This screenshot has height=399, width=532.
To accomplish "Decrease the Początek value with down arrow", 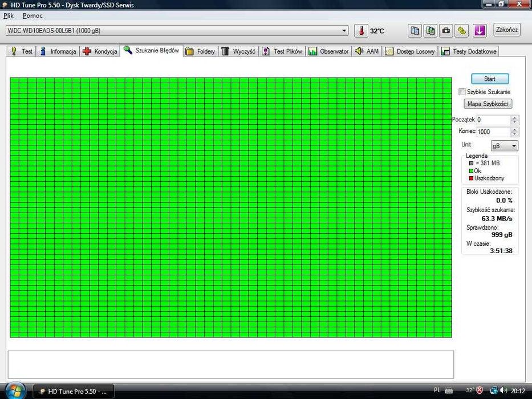I will click(x=515, y=122).
